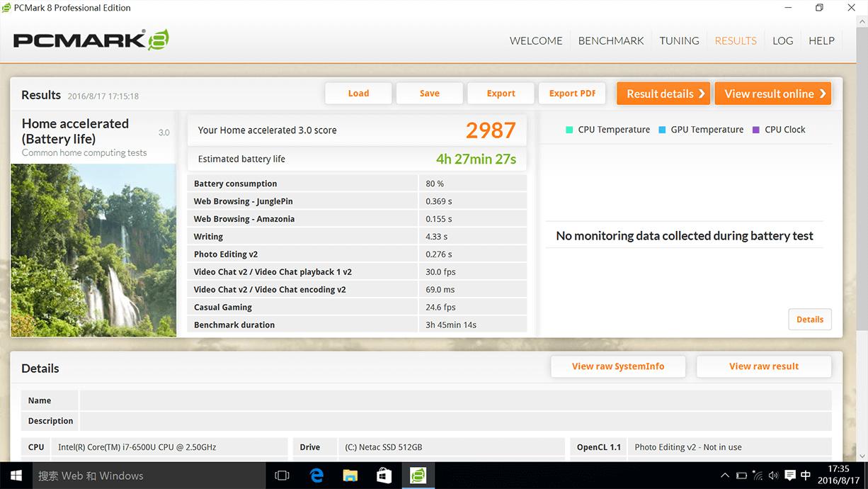
Task: Open Microsoft Edge from the taskbar
Action: click(316, 476)
